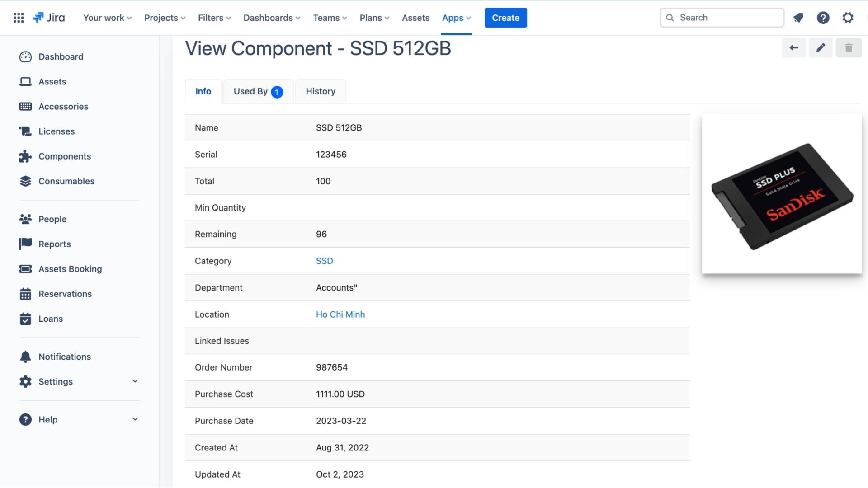Open the Apps dropdown menu
The height and width of the screenshot is (488, 868).
(457, 17)
